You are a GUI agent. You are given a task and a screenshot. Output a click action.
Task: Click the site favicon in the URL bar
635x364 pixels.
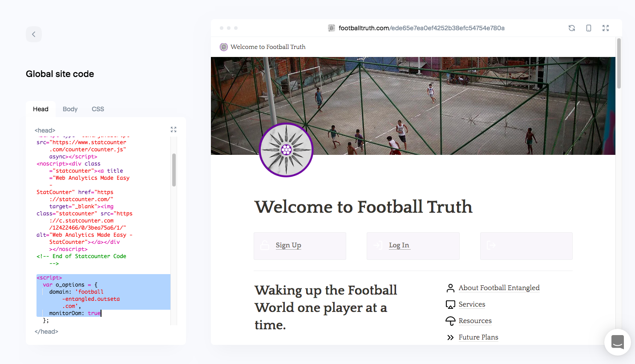coord(332,28)
